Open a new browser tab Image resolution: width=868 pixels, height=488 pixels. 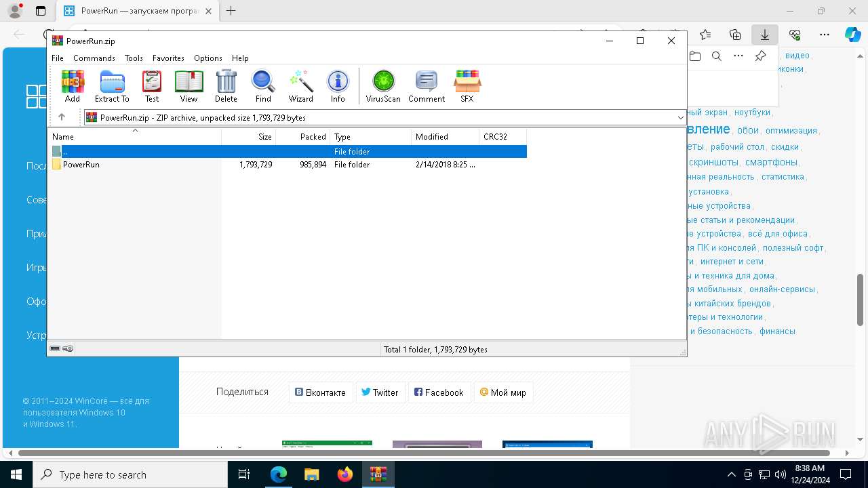pyautogui.click(x=231, y=11)
